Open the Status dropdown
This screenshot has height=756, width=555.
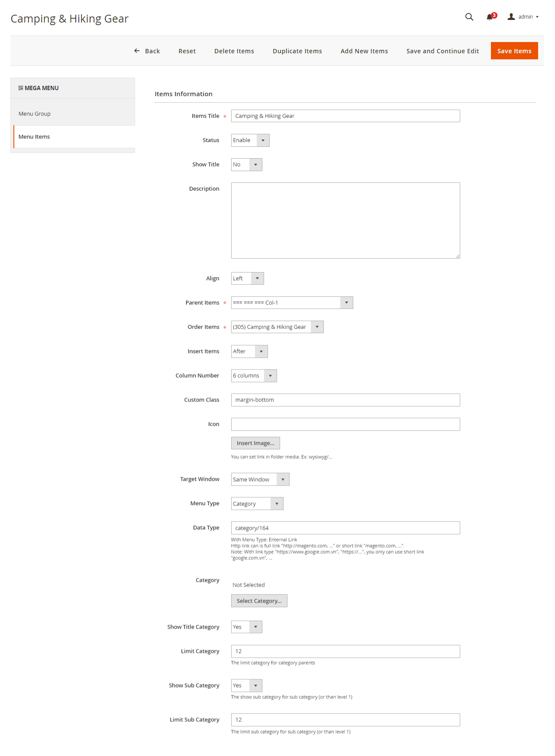click(250, 140)
